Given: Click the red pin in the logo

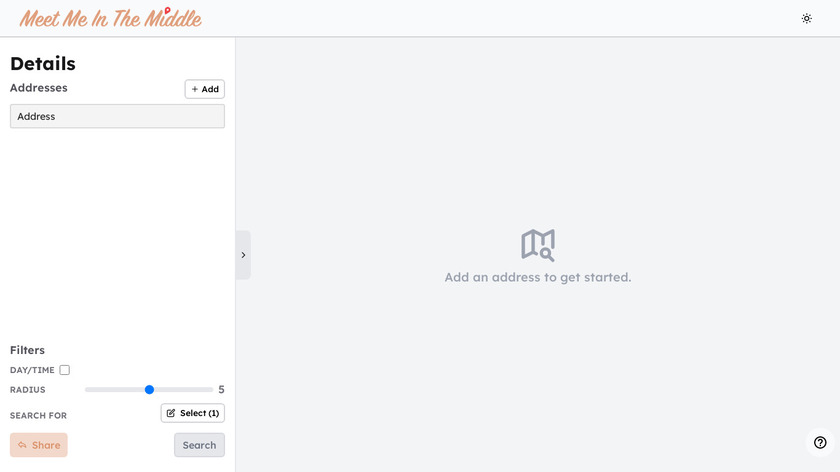Looking at the screenshot, I should tap(167, 10).
